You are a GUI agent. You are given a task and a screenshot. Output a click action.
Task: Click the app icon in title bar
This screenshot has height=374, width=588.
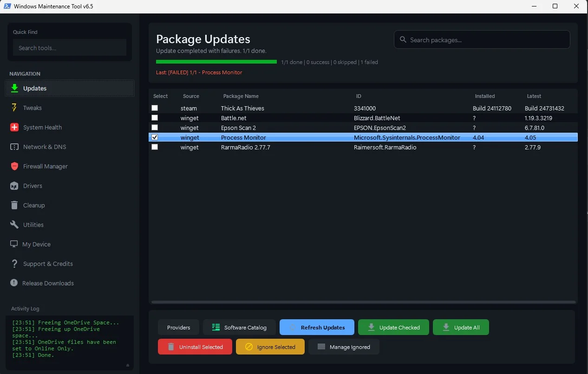[7, 6]
